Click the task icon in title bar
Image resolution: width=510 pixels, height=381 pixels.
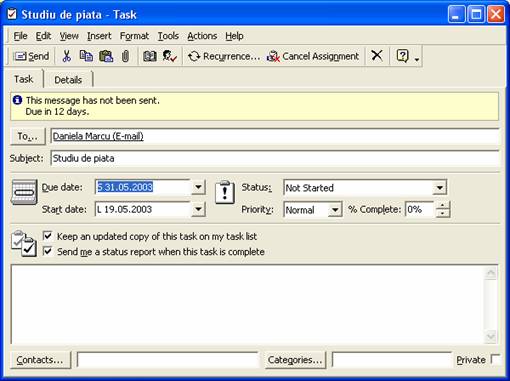tap(12, 14)
